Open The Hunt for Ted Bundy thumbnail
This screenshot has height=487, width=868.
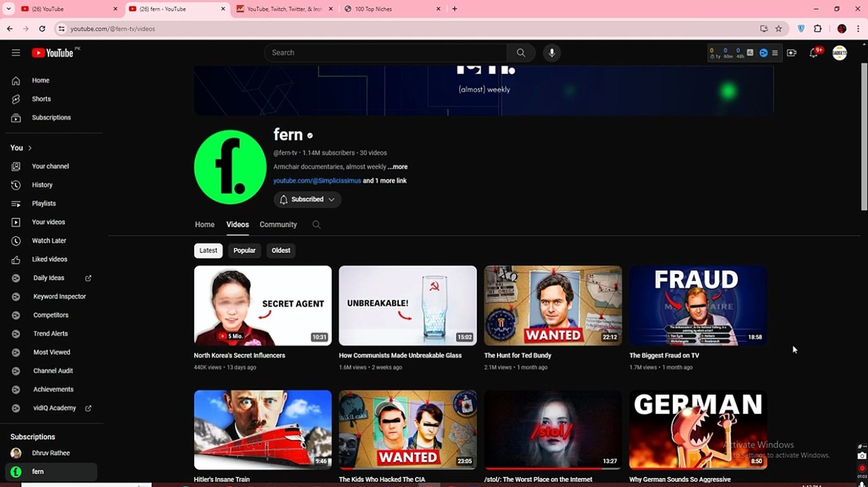coord(553,306)
